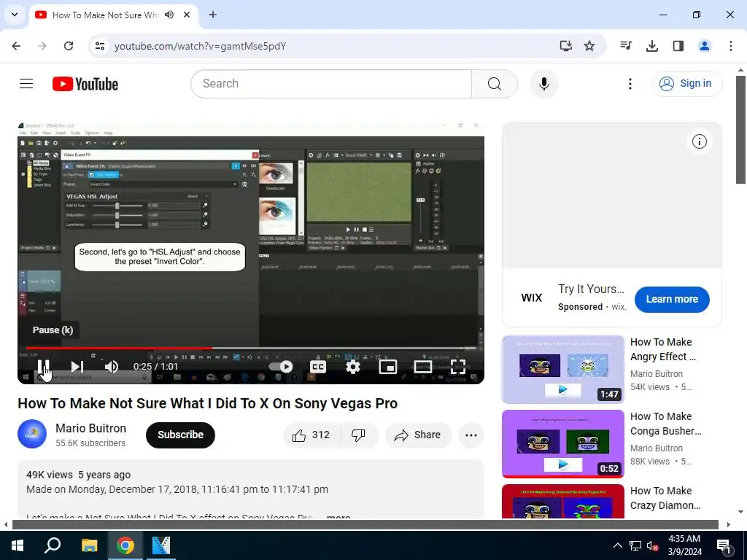Pause the YouTube video
The height and width of the screenshot is (560, 747).
(44, 366)
